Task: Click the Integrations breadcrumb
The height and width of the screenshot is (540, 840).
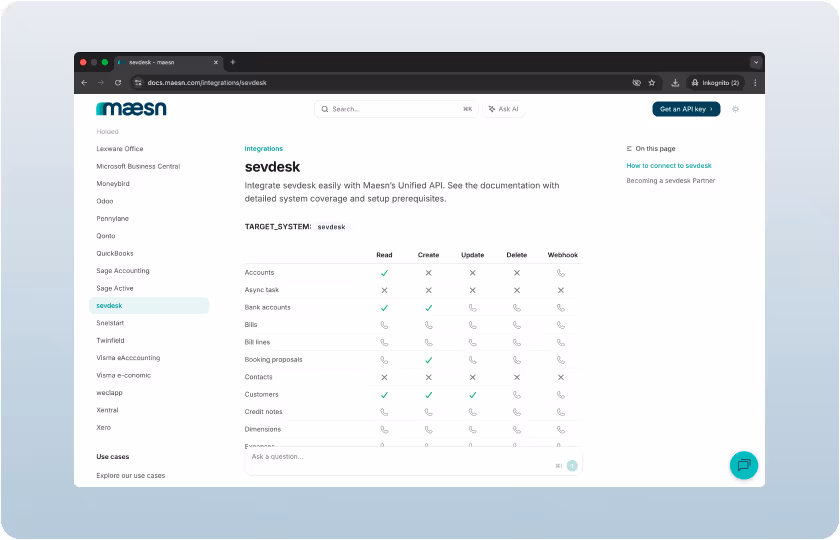Action: coord(264,148)
